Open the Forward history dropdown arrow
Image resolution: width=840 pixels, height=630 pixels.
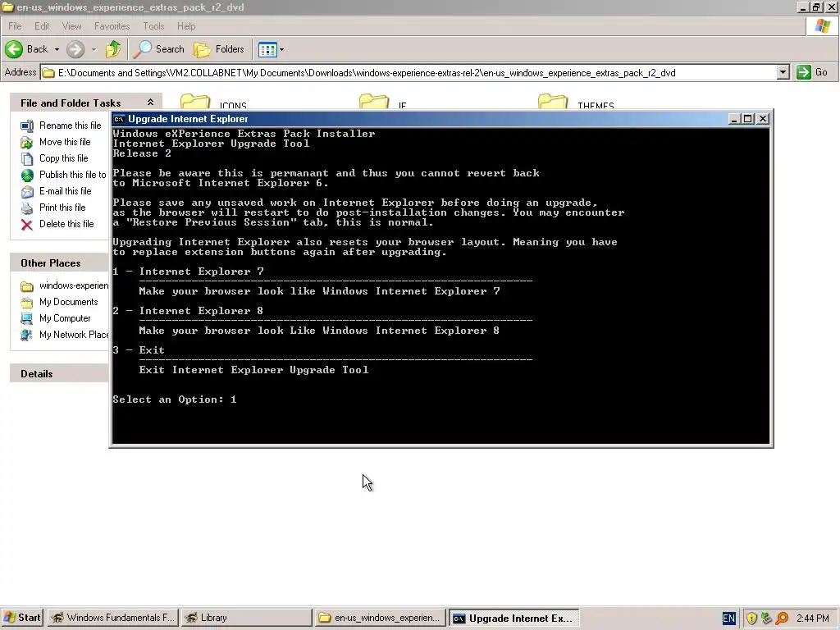coord(94,49)
